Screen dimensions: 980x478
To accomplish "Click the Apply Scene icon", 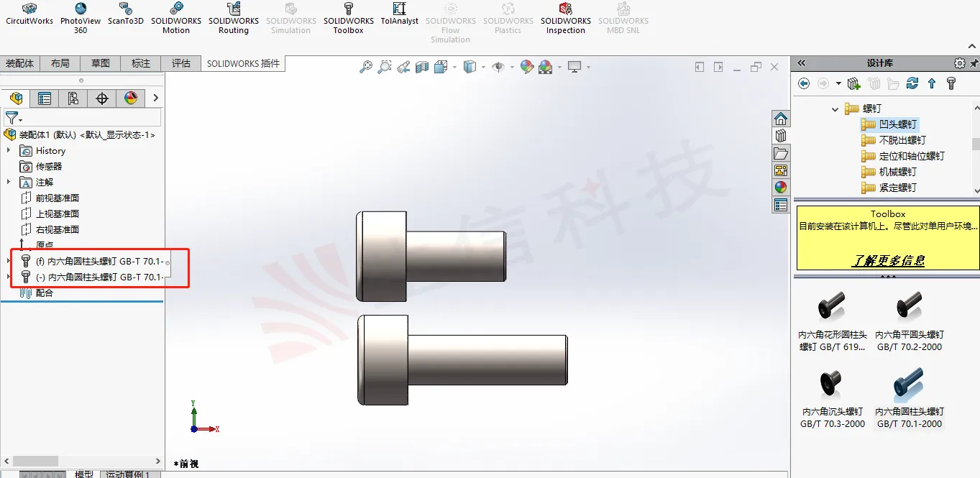I will pyautogui.click(x=545, y=67).
